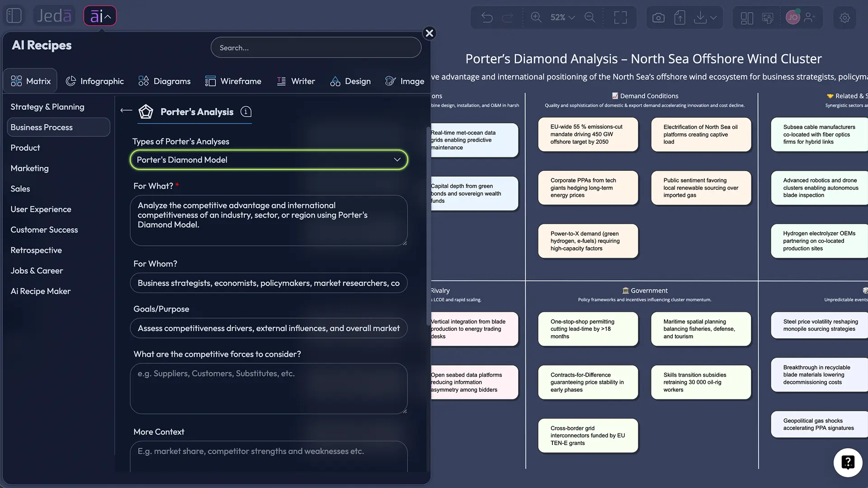Image resolution: width=868 pixels, height=488 pixels.
Task: Focus the AI Recipes search field
Action: pos(316,47)
